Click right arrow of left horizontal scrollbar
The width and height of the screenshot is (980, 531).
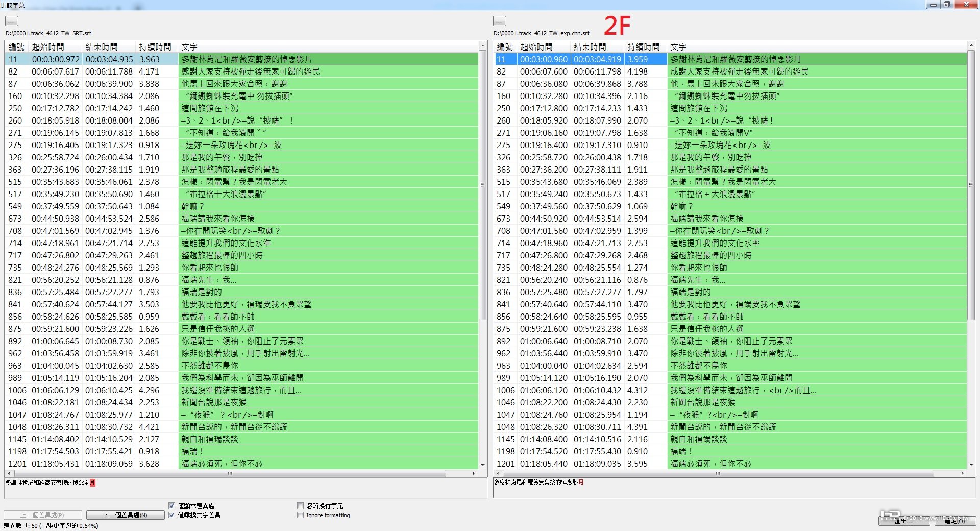[x=474, y=473]
